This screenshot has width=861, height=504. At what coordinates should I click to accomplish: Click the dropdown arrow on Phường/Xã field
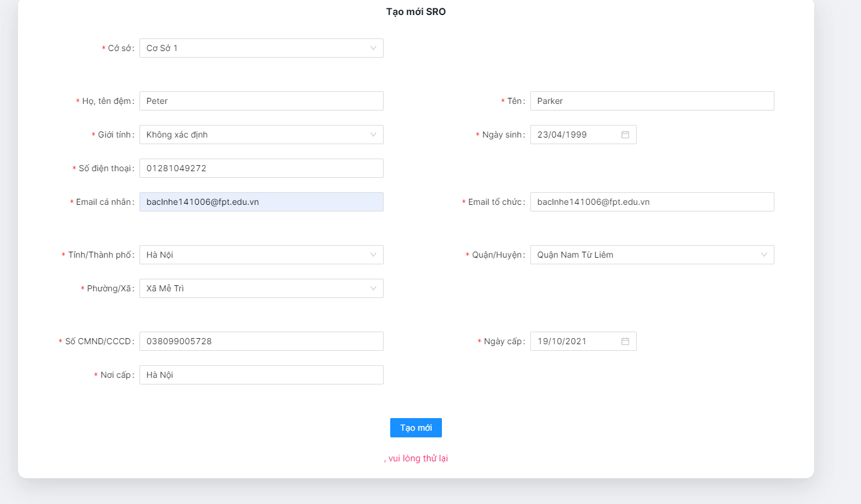point(373,288)
